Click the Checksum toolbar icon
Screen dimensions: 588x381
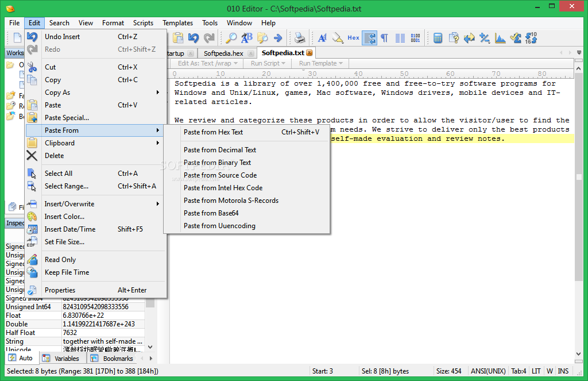point(515,38)
